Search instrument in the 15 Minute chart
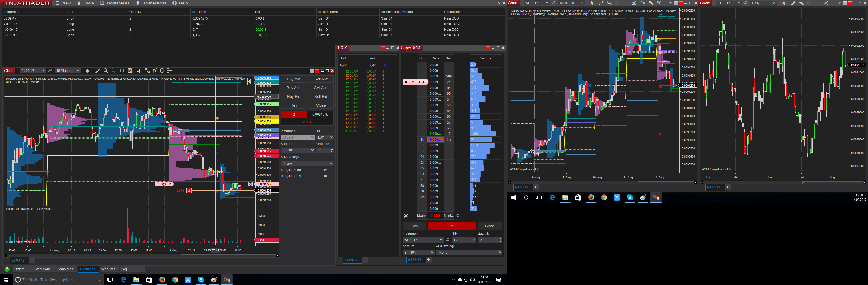Screen dimensions: 868x285 pos(50,71)
